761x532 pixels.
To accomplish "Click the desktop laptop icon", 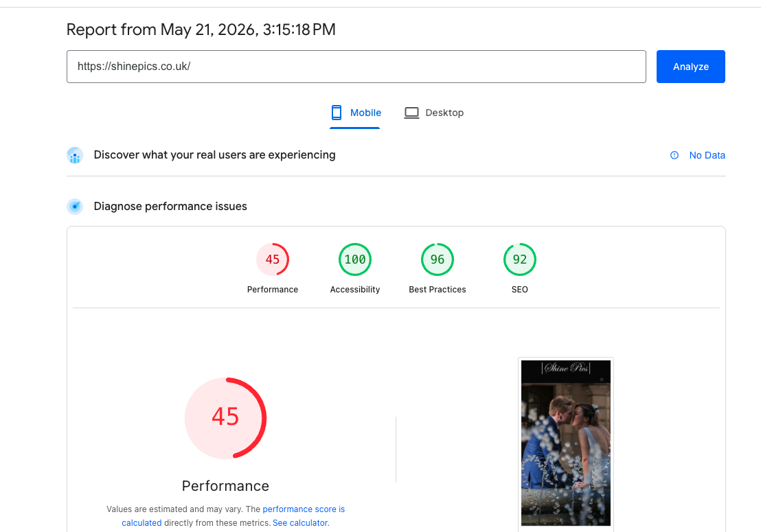I will tap(411, 113).
